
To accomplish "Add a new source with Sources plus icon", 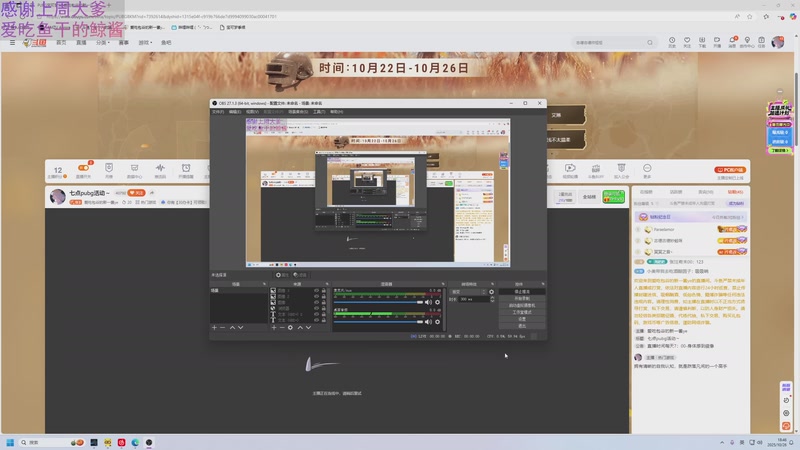I will pyautogui.click(x=274, y=328).
